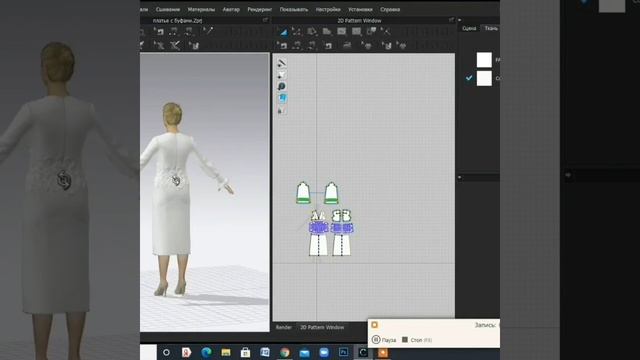This screenshot has width=640, height=360.
Task: Open the Показывать menu
Action: point(294,9)
